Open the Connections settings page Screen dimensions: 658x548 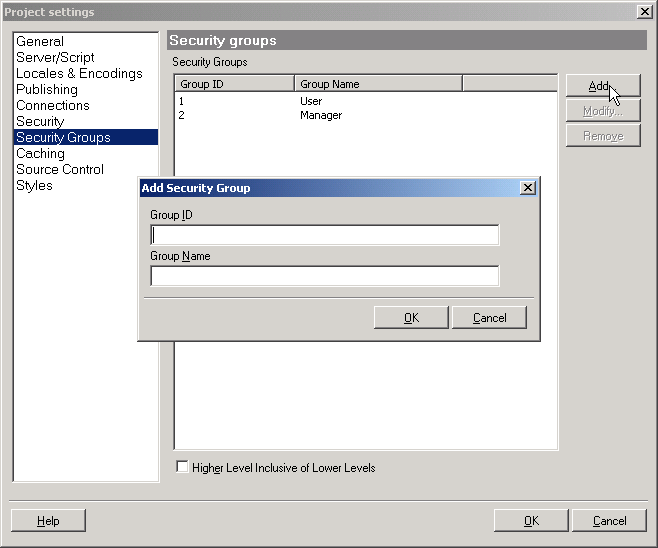(x=53, y=106)
